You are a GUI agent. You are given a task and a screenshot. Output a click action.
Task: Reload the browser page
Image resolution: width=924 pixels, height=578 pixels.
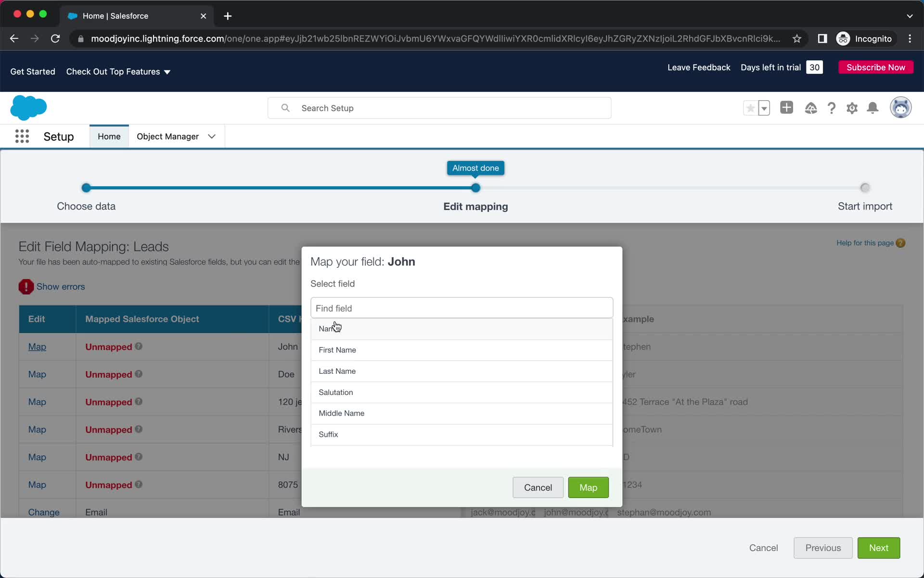click(x=55, y=39)
